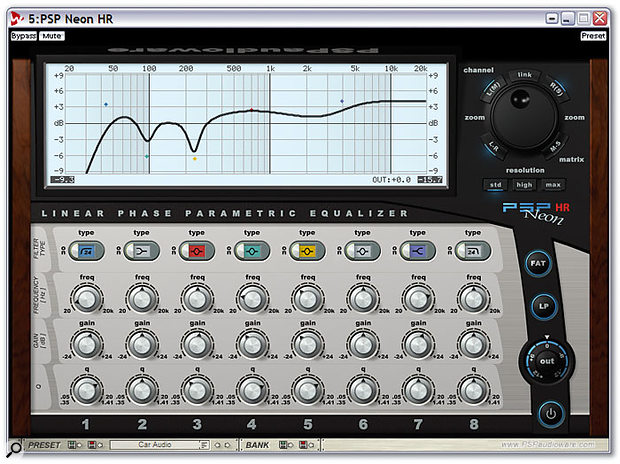Click the -9.3 readout on graph
This screenshot has width=620, height=464.
pyautogui.click(x=62, y=180)
